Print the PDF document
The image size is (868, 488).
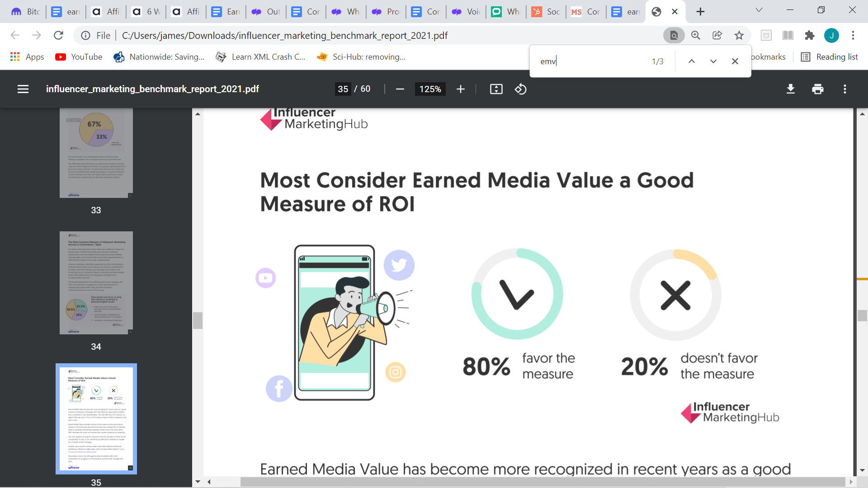(817, 89)
